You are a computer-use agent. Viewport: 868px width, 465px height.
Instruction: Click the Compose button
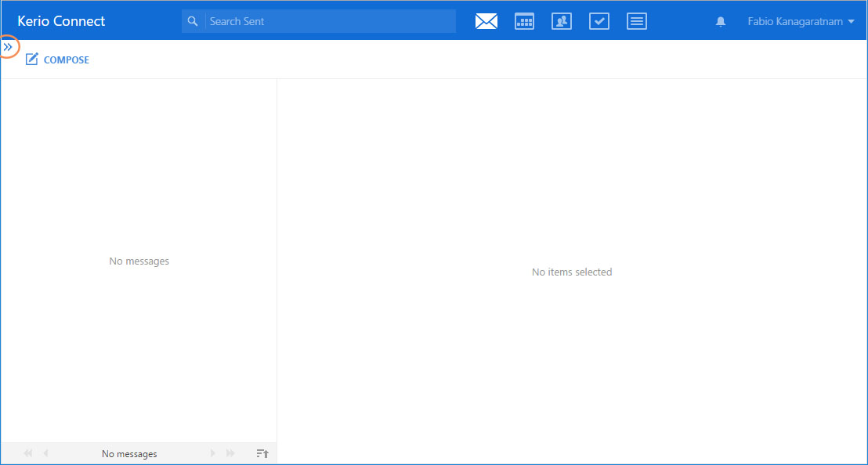coord(57,59)
